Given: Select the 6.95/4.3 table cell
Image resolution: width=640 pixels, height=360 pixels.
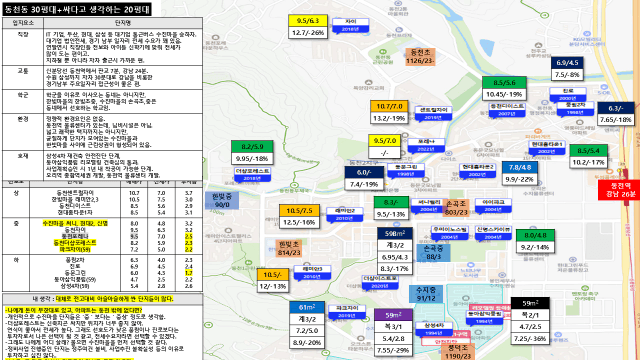Looking at the screenshot, I should click(395, 257).
